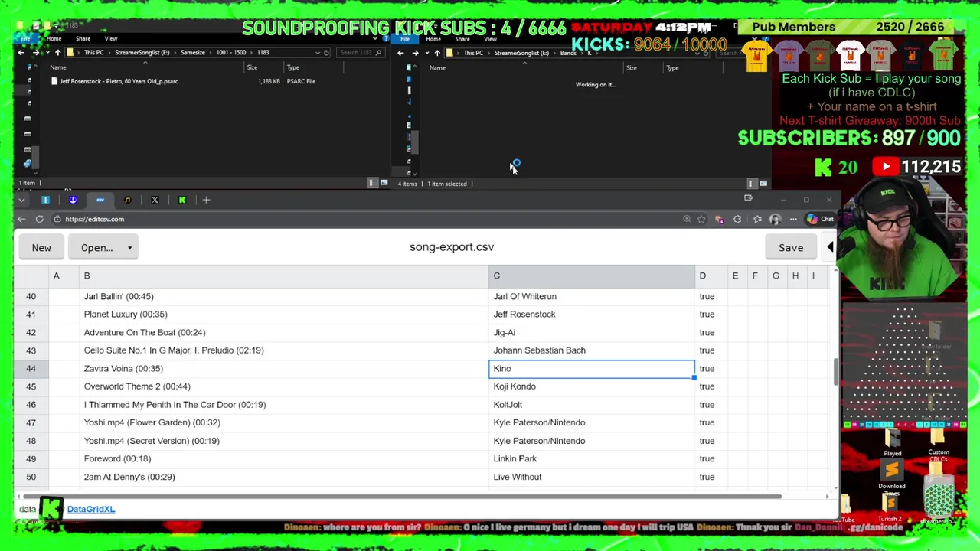Image resolution: width=980 pixels, height=551 pixels.
Task: Switch to the Kick browser tab
Action: (182, 200)
